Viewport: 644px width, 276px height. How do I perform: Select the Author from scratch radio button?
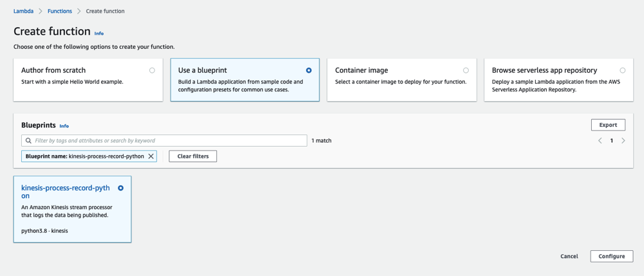tap(152, 70)
